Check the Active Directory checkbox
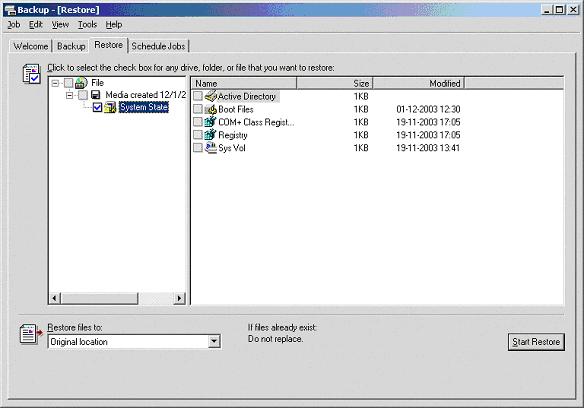The image size is (584, 408). pyautogui.click(x=198, y=96)
